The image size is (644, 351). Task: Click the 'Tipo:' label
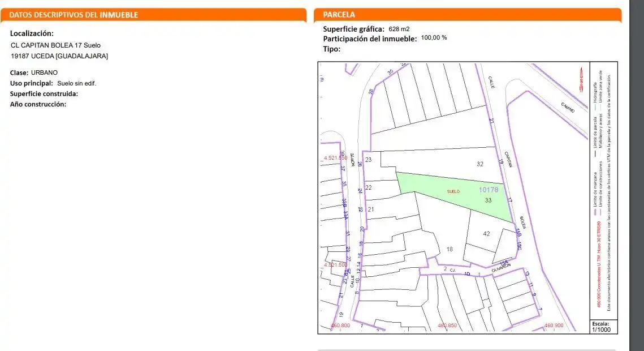tap(331, 49)
